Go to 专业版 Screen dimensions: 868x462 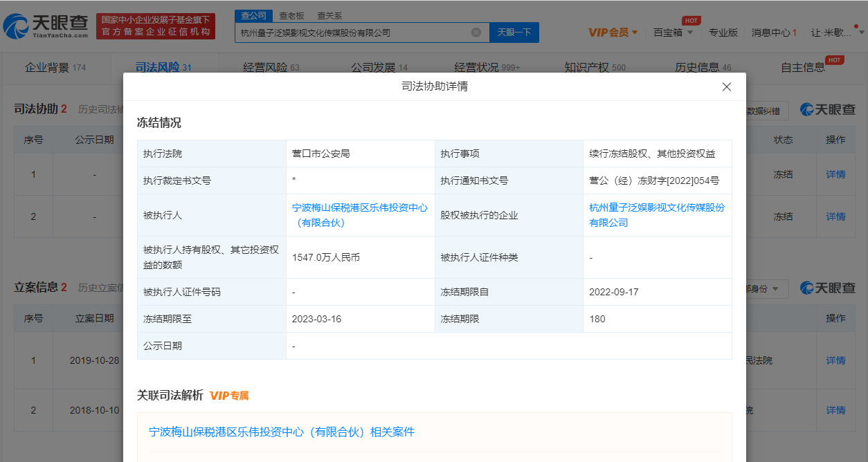[723, 33]
